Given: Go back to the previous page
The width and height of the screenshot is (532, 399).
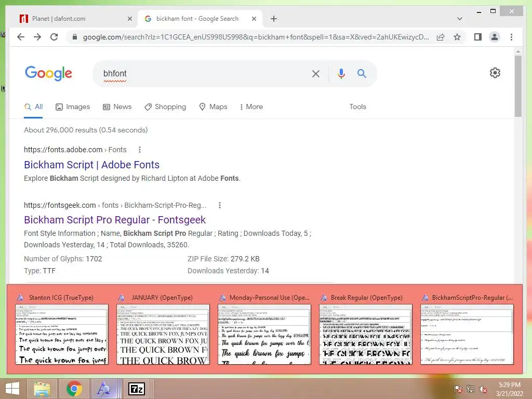Looking at the screenshot, I should (x=21, y=37).
